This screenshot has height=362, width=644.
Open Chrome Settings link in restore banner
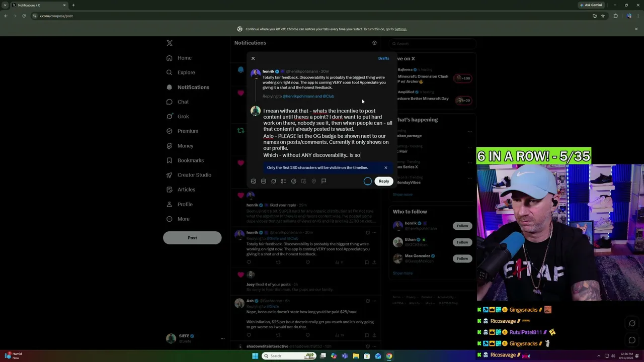point(400,29)
